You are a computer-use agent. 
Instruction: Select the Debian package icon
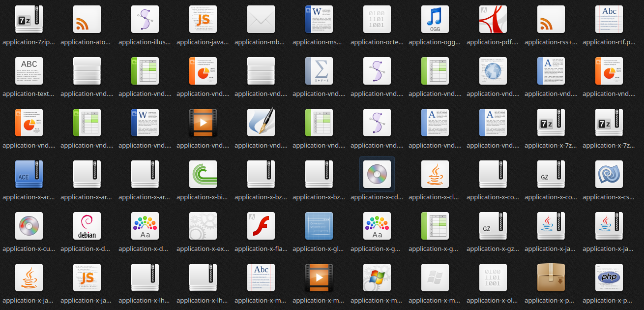87,226
